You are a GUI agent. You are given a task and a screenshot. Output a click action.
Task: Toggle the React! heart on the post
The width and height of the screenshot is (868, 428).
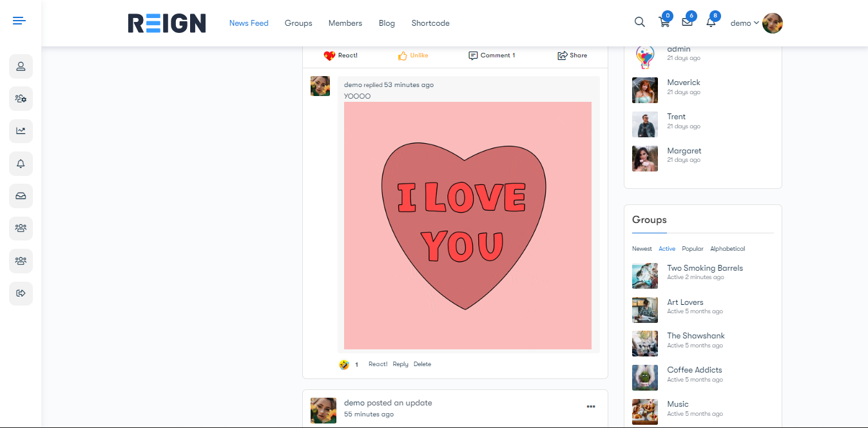(x=340, y=55)
